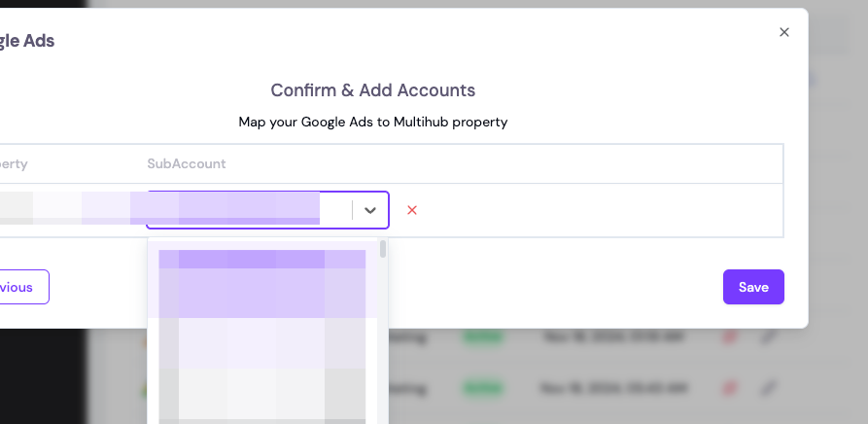Expand the SubAccount dropdown chevron
Screen dimensions: 868x424
pyautogui.click(x=370, y=210)
